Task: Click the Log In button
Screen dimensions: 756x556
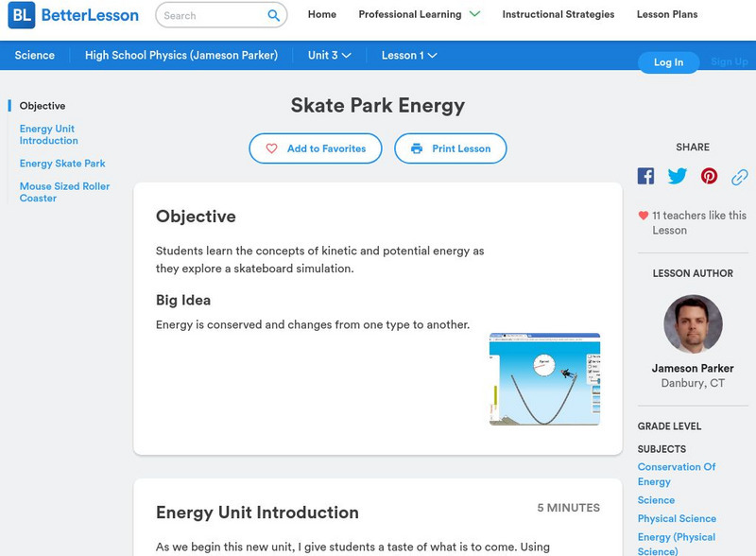Action: click(x=668, y=62)
